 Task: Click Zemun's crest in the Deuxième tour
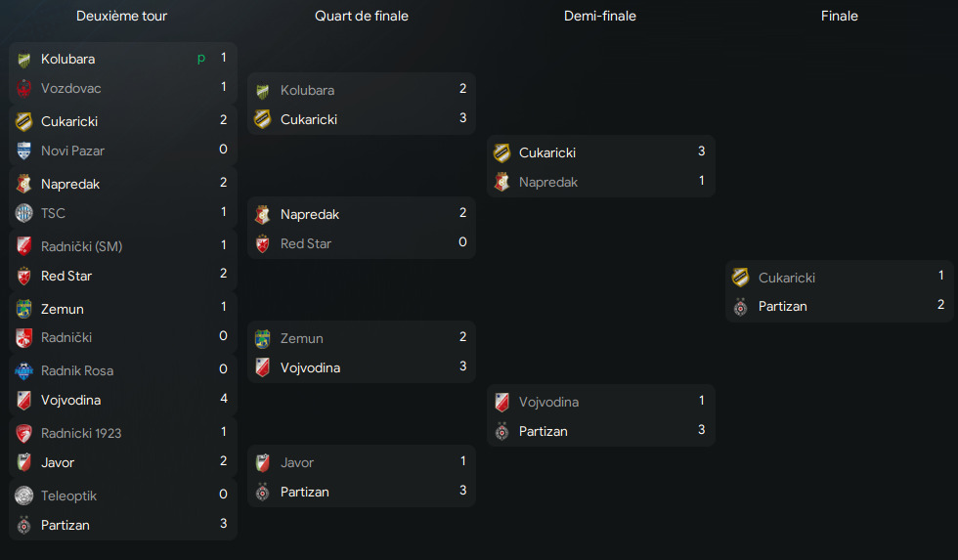24,310
